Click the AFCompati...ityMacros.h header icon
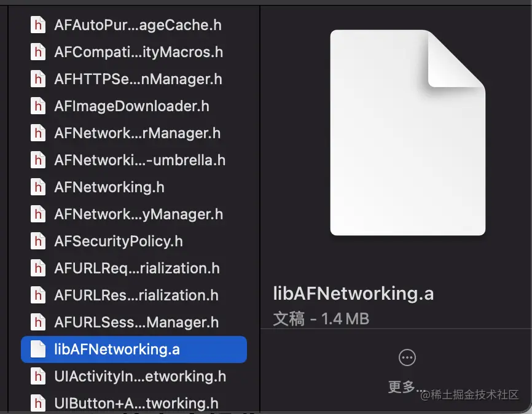The image size is (532, 414). pyautogui.click(x=38, y=52)
